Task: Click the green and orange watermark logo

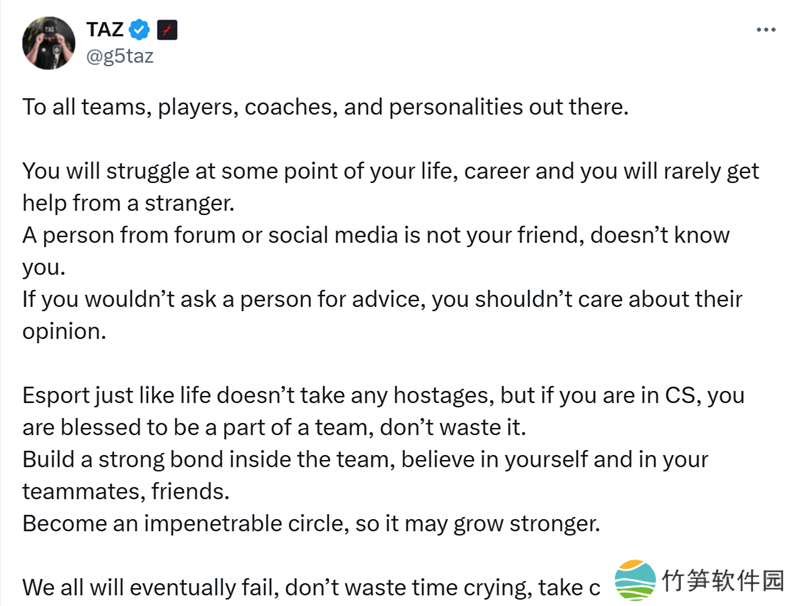Action: pos(635,580)
